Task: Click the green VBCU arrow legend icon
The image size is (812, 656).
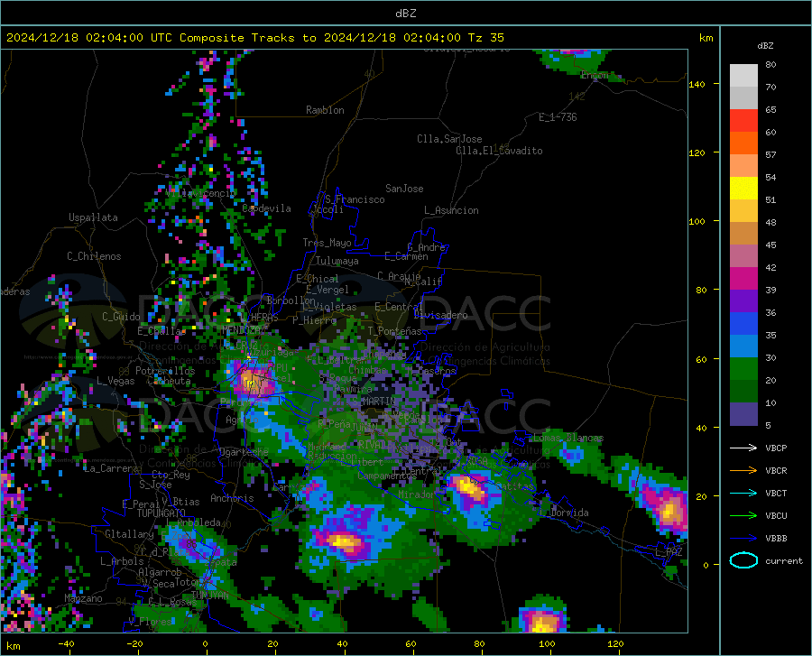Action: tap(743, 516)
